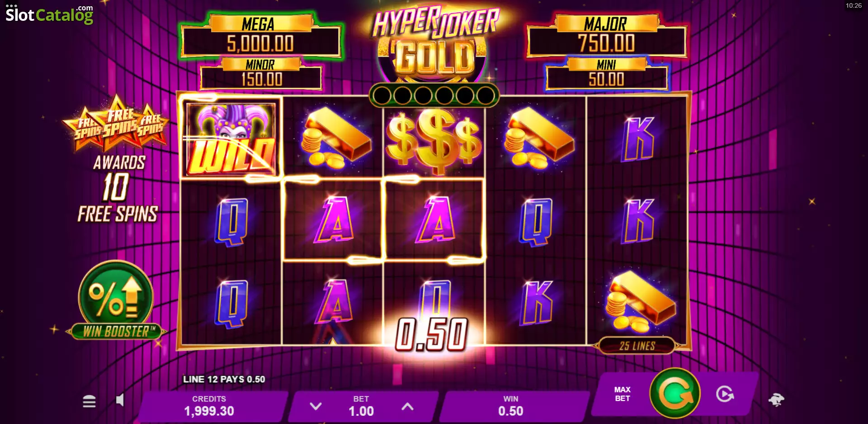This screenshot has width=868, height=424.
Task: Click the MEGA 5,000.00 jackpot panel
Action: point(261,36)
